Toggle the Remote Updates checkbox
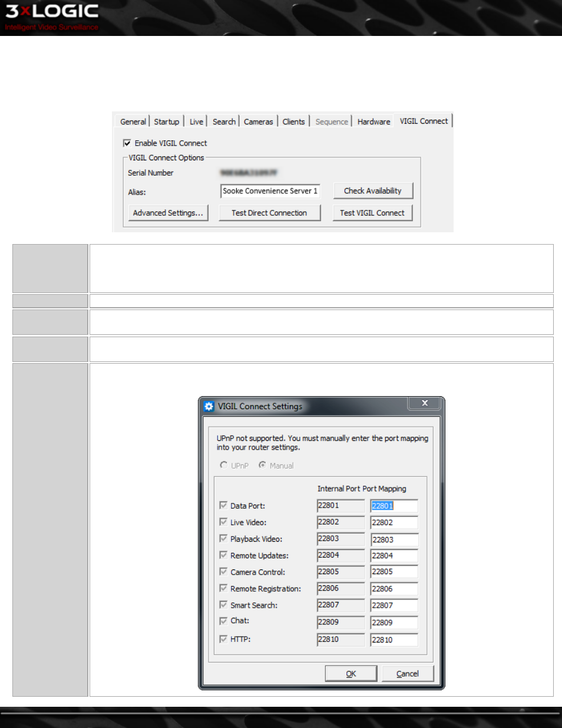Screen dimensions: 562x728 [x=223, y=555]
